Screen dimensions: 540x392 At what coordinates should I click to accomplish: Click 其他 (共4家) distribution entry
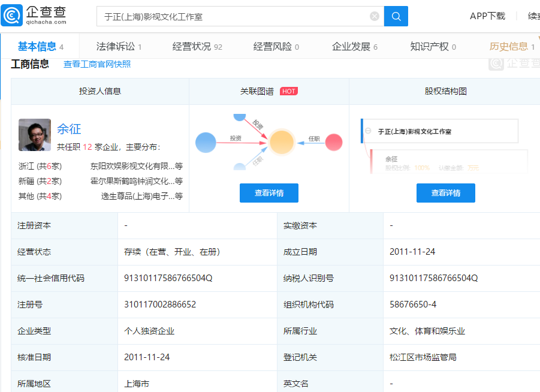click(x=40, y=196)
